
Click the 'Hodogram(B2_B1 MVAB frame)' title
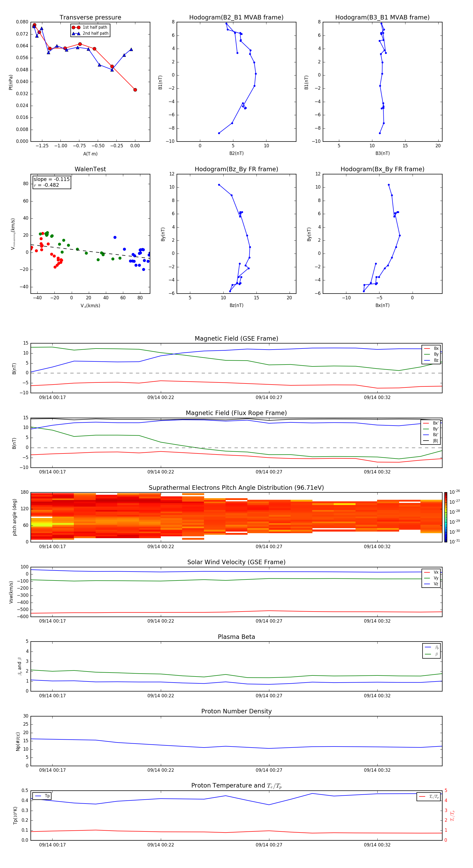[x=236, y=18]
